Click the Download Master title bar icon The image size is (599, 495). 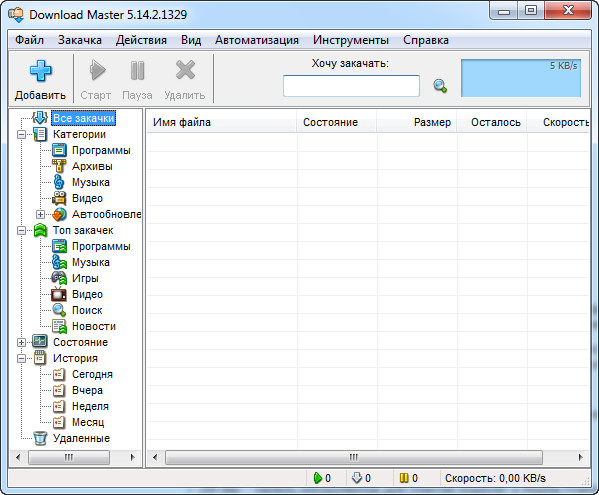16,15
